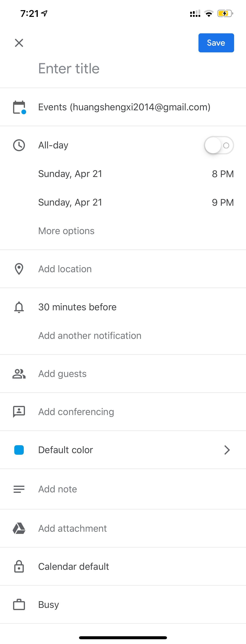This screenshot has height=644, width=246.
Task: Tap the guests people icon
Action: [19, 374]
